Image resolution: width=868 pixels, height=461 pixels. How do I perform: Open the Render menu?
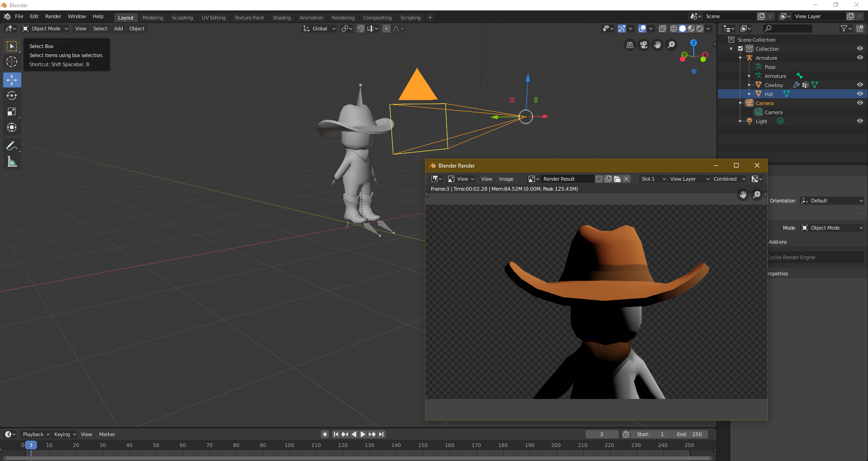tap(53, 16)
